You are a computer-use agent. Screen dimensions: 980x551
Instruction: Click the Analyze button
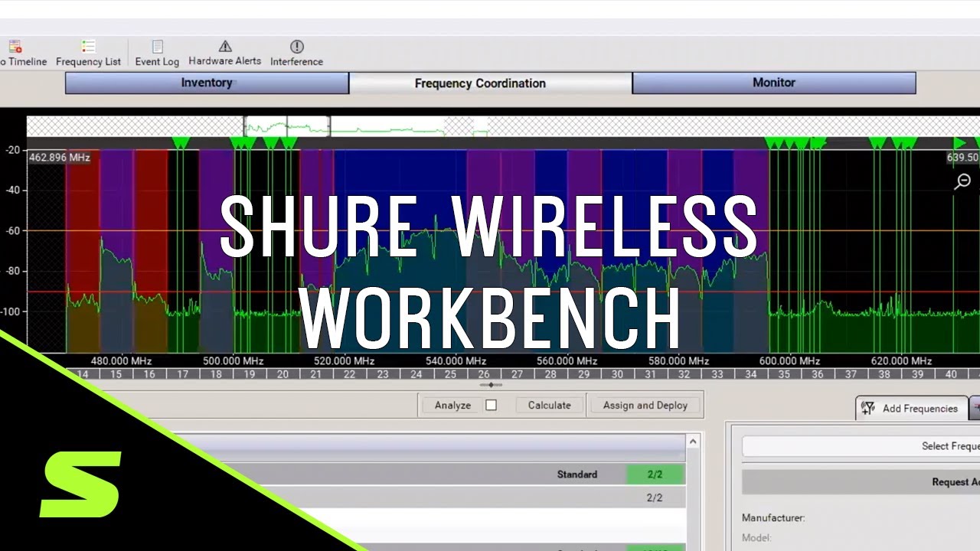click(452, 405)
